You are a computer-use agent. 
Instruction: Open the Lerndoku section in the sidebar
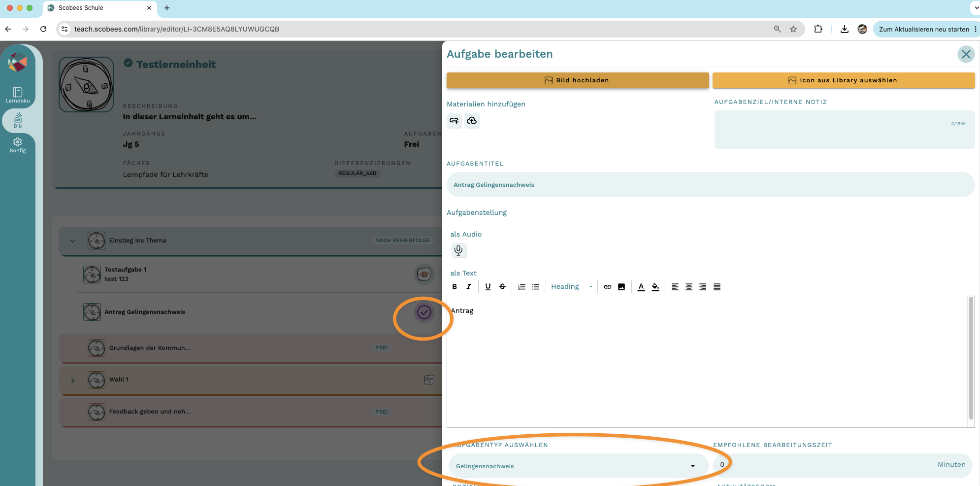point(18,95)
